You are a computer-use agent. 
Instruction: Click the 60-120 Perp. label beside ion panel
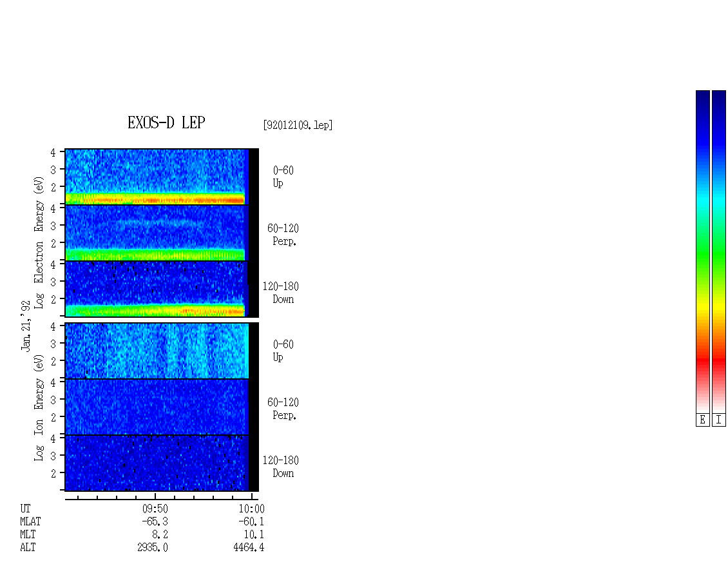point(283,409)
